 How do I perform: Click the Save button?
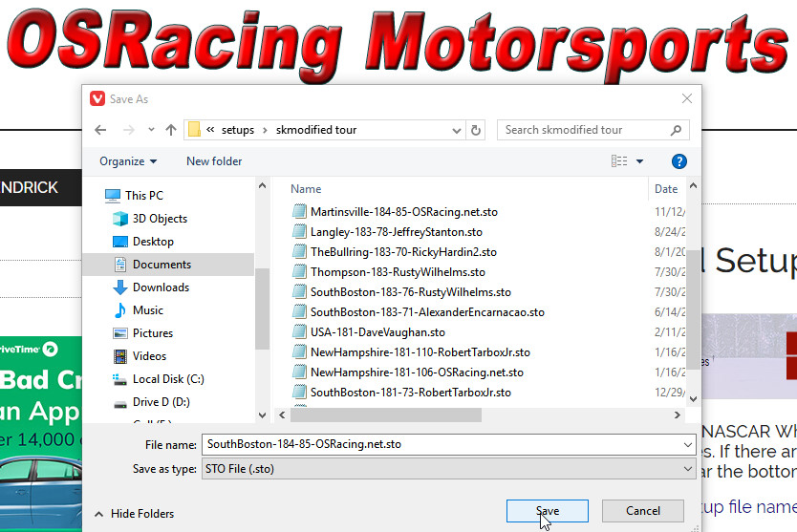pos(548,511)
